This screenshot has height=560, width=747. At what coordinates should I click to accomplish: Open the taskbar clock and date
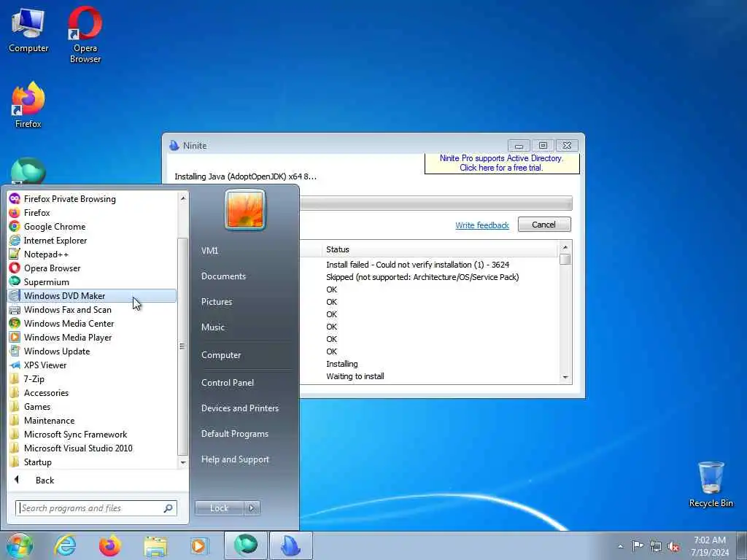coord(709,546)
